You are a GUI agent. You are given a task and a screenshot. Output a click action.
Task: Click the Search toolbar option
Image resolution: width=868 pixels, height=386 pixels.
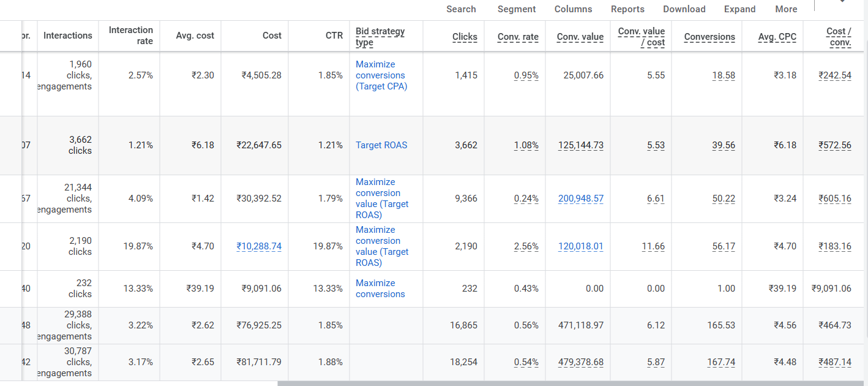(461, 9)
